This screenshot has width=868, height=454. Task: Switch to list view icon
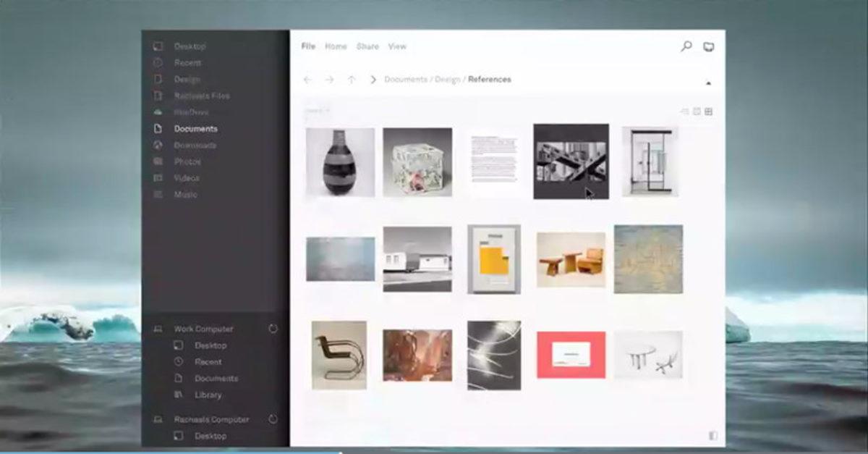[684, 112]
